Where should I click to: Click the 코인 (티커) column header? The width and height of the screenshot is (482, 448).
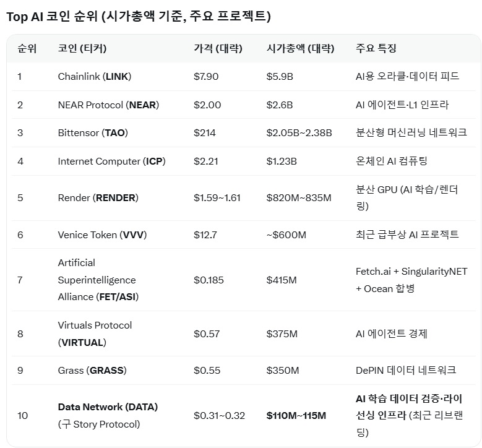[x=82, y=48]
